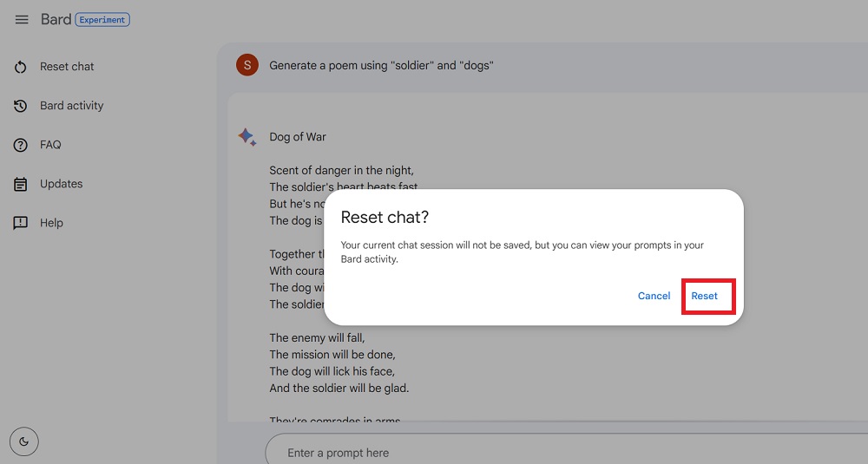Open the hamburger main menu

pyautogui.click(x=22, y=20)
